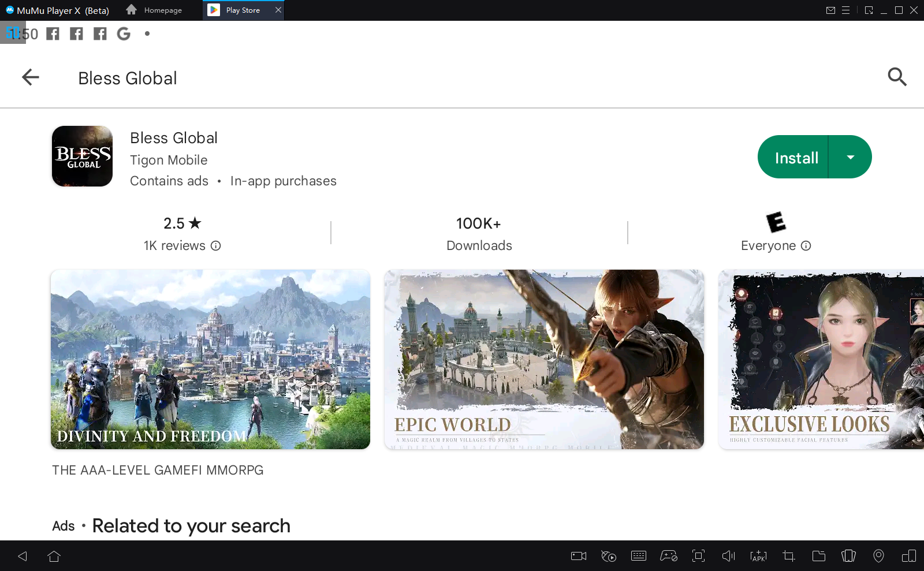This screenshot has height=571, width=924.
Task: Select the gamepad keymapping icon
Action: [x=669, y=556]
